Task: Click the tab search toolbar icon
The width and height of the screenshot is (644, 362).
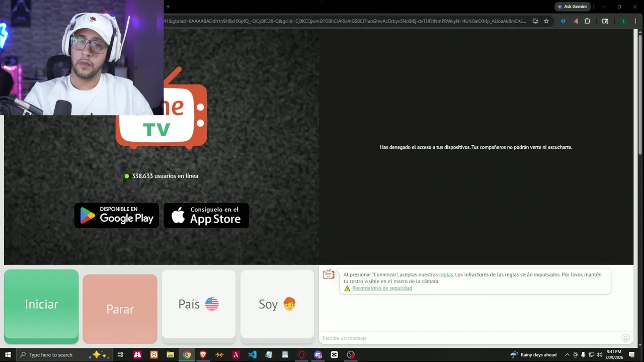Action: coord(605,21)
